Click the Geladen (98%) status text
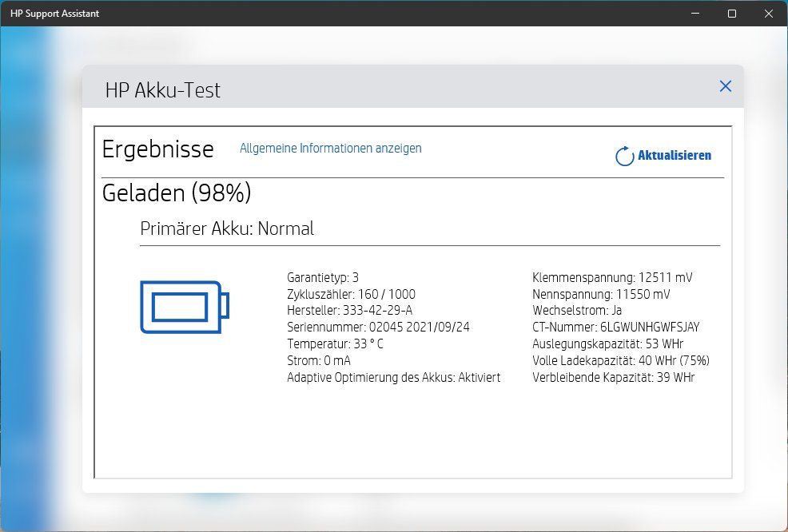Screen dimensions: 788x532 pyautogui.click(x=177, y=193)
